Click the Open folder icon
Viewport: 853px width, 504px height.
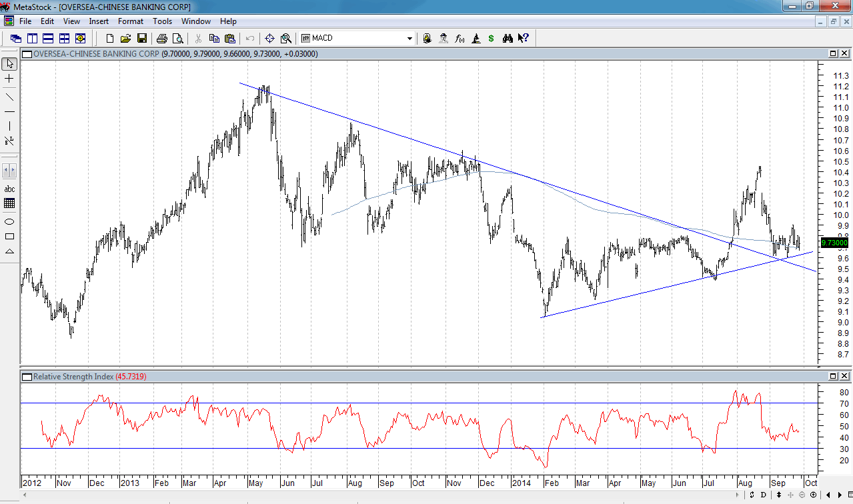[x=125, y=39]
